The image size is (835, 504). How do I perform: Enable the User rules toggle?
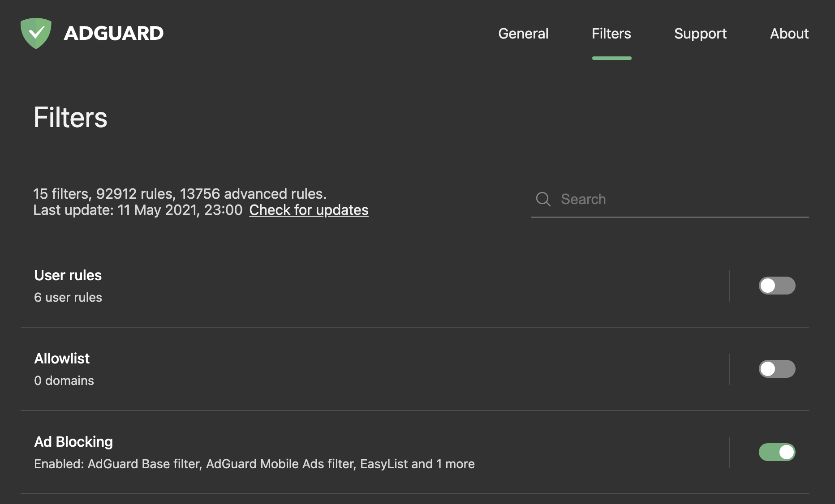[x=777, y=286]
